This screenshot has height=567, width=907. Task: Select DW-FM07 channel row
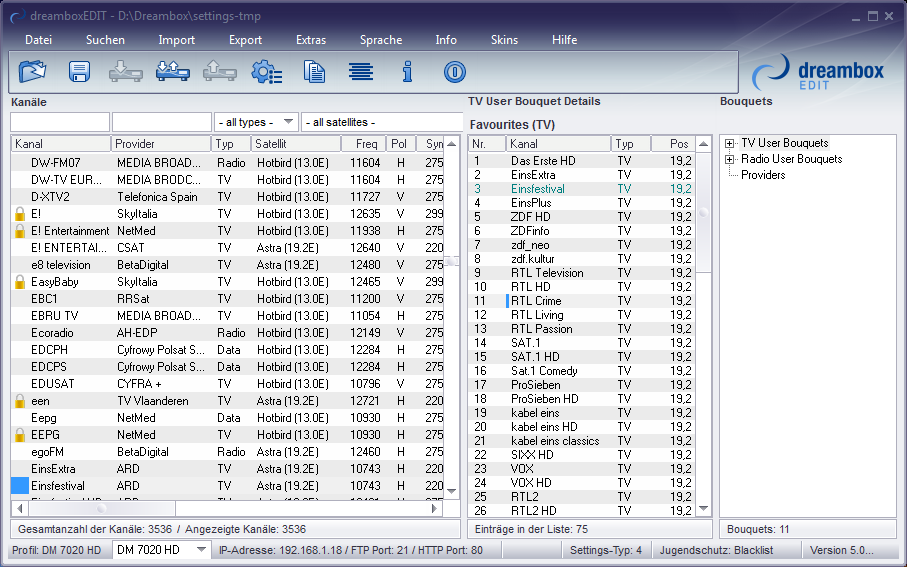227,163
